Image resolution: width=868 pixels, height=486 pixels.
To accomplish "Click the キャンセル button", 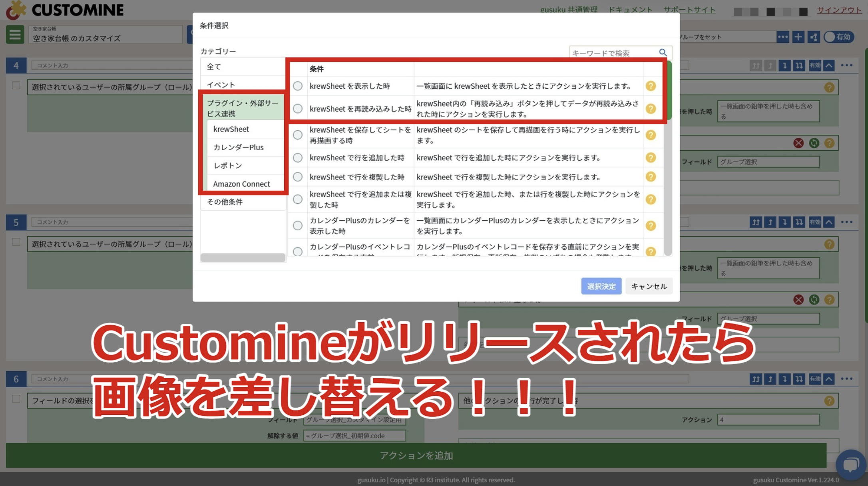I will click(648, 286).
